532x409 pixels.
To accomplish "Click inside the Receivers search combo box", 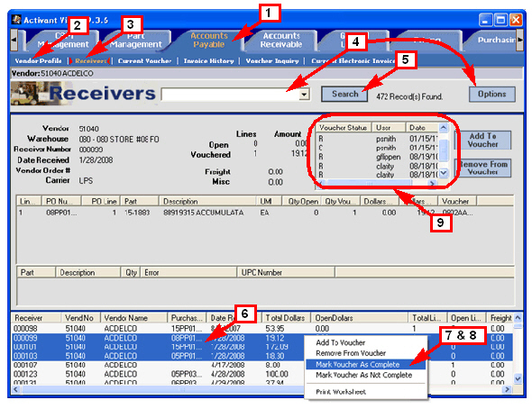I will (231, 95).
